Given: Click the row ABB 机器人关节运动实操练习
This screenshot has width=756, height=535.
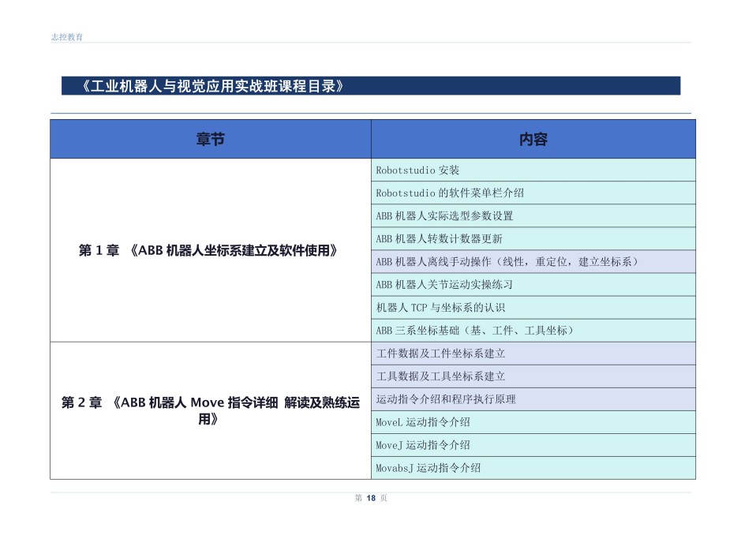Looking at the screenshot, I should click(x=533, y=284).
